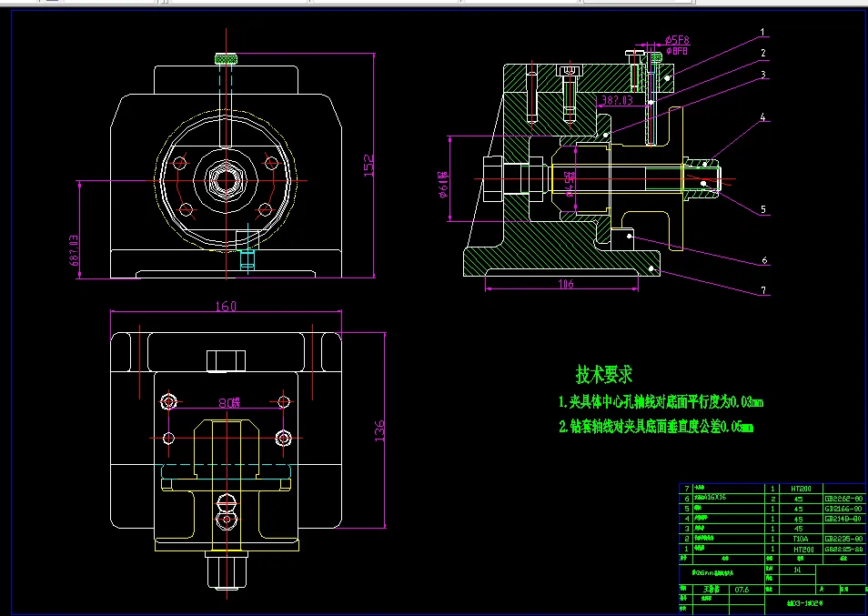
Task: Select the 160 width dimension text
Action: click(x=226, y=306)
